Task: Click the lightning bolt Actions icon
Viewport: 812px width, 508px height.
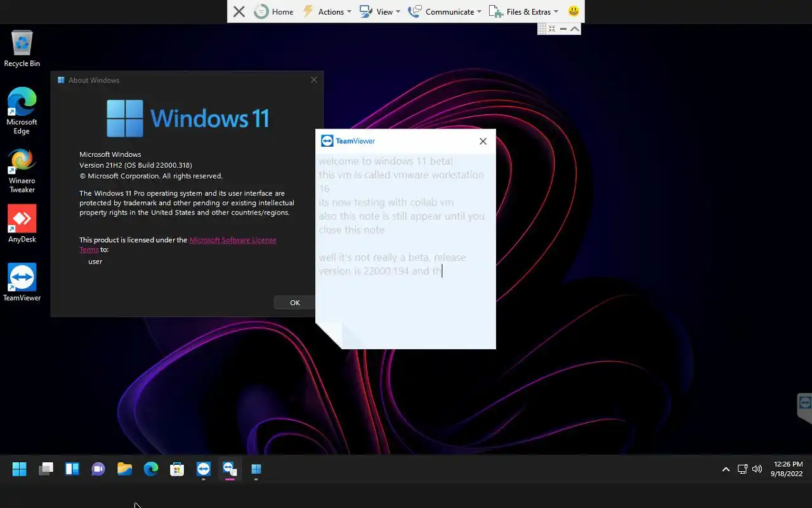Action: point(308,11)
